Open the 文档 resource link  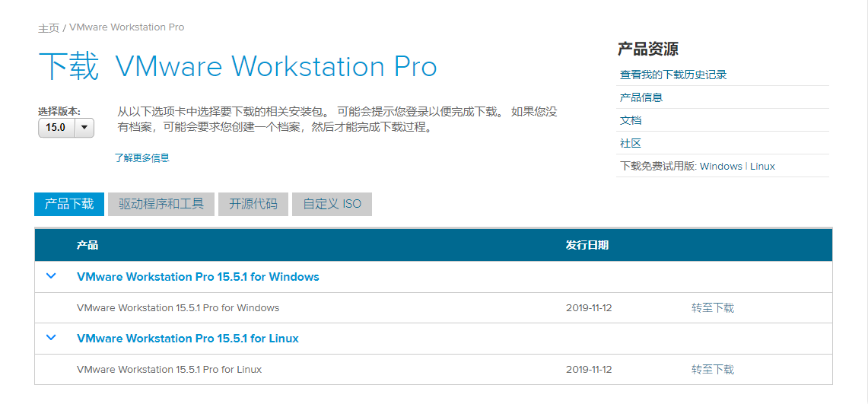pos(631,121)
